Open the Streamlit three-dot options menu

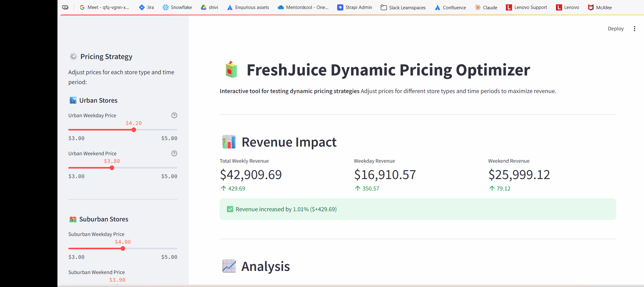click(x=634, y=28)
